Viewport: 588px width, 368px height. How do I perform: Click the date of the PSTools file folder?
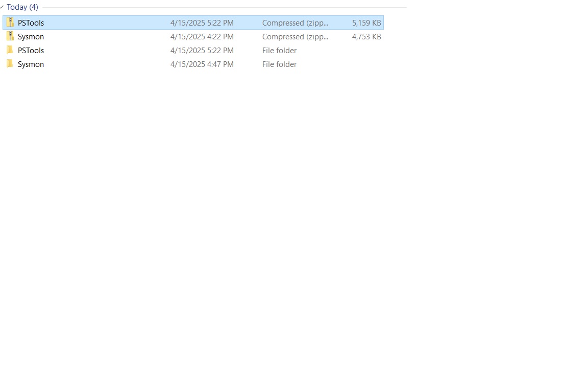(202, 50)
